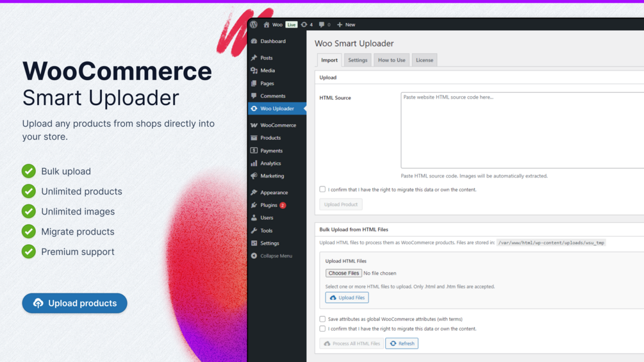
Task: Click the Woo site name in admin bar
Action: pos(277,24)
